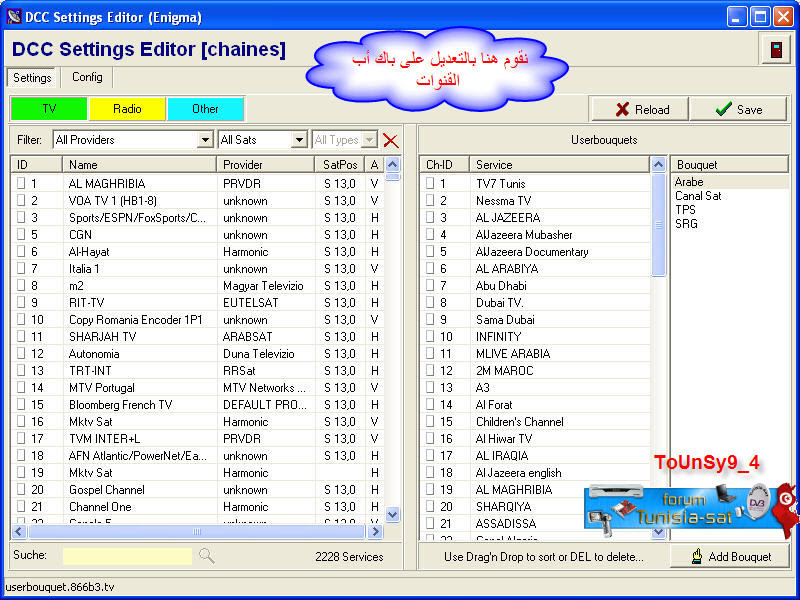The width and height of the screenshot is (800, 600).
Task: Click the Reload button
Action: [x=640, y=109]
